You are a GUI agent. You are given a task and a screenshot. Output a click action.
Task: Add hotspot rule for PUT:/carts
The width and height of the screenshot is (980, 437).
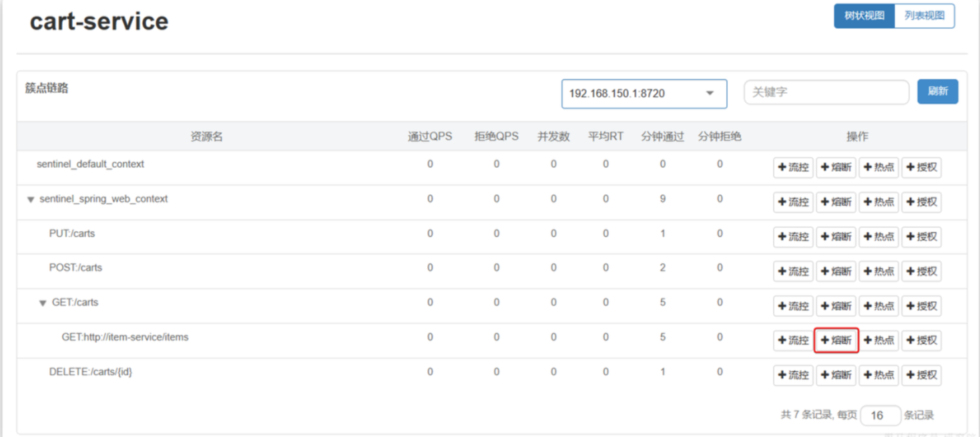(879, 237)
